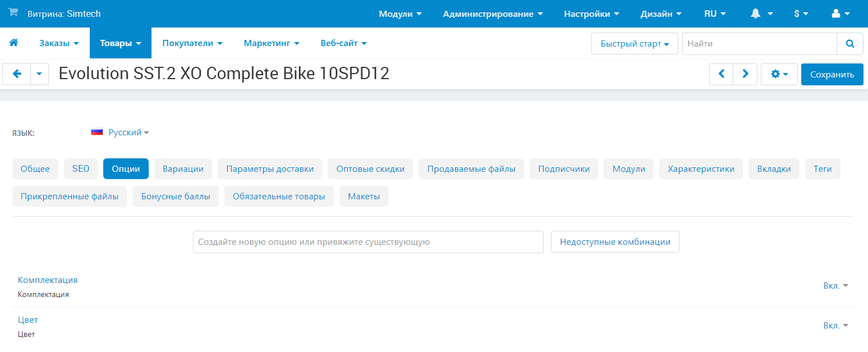Click the create new option input field
Screen dimensions: 868x352
pyautogui.click(x=368, y=242)
